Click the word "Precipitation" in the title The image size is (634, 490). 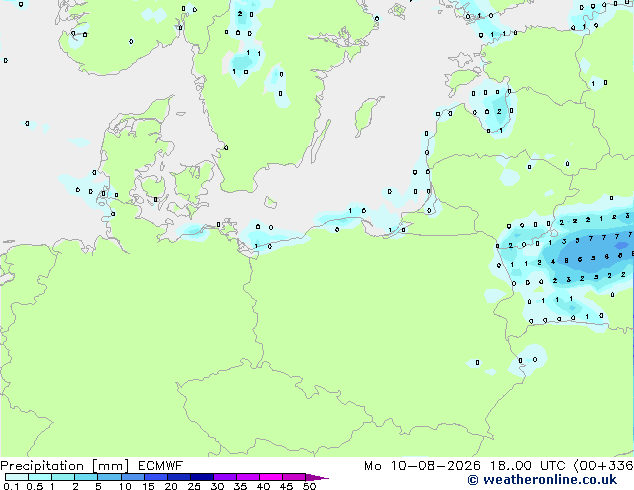pyautogui.click(x=42, y=466)
